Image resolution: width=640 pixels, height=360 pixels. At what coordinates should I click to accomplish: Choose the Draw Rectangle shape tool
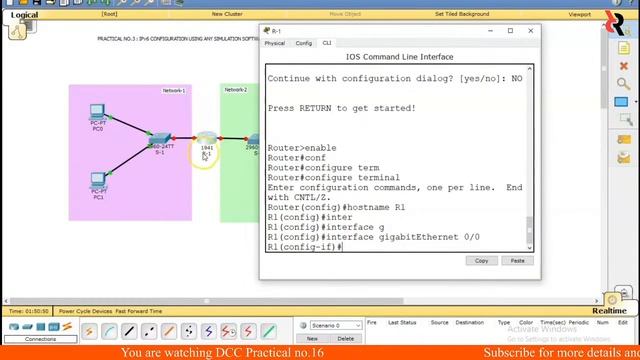[x=621, y=102]
